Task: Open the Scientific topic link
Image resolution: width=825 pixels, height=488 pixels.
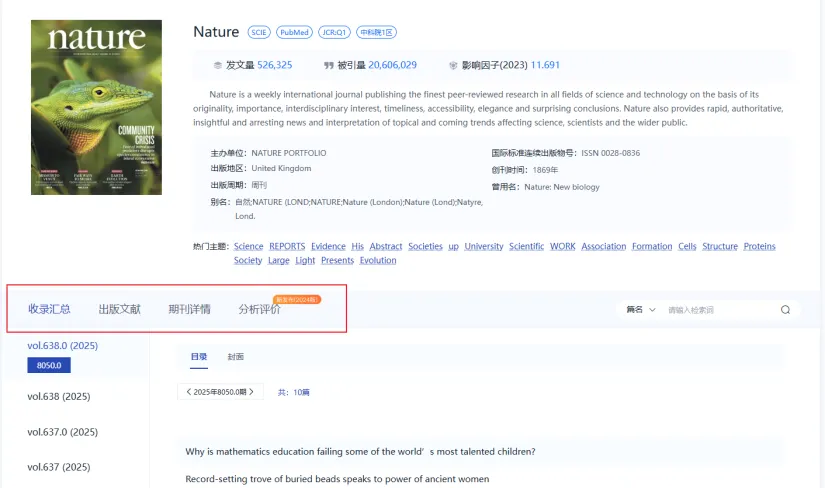Action: tap(527, 246)
